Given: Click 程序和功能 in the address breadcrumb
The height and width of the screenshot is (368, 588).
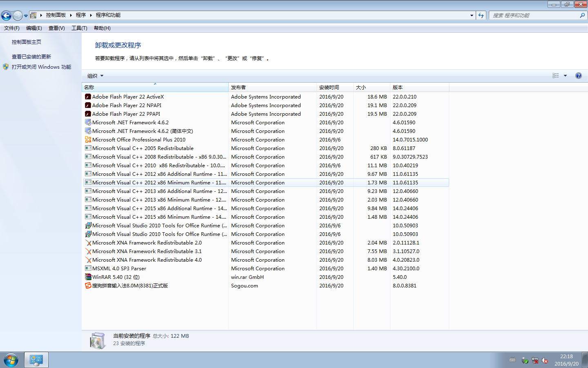Looking at the screenshot, I should coord(108,15).
